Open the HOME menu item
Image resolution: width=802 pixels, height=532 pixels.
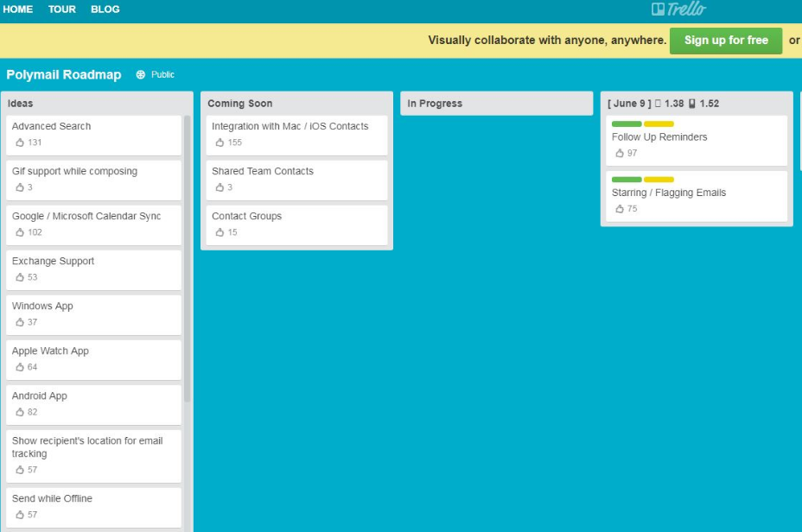(18, 9)
